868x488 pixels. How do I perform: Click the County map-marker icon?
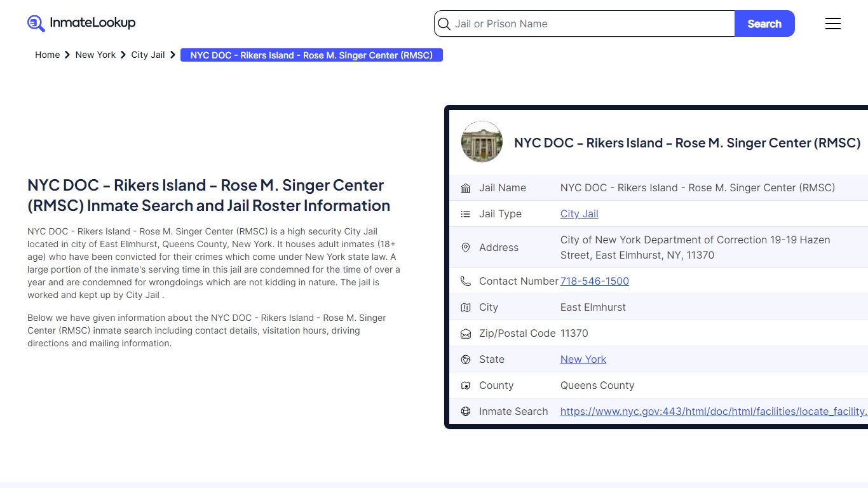click(x=466, y=386)
